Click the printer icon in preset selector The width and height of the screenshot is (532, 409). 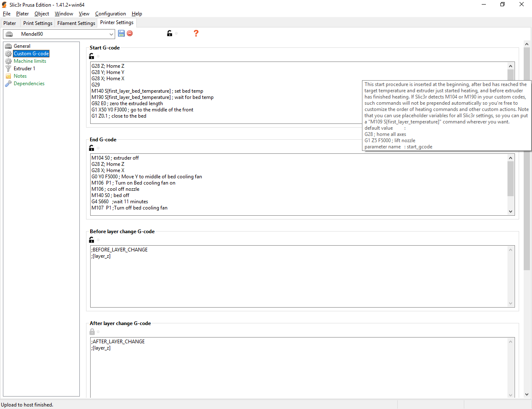tap(9, 34)
